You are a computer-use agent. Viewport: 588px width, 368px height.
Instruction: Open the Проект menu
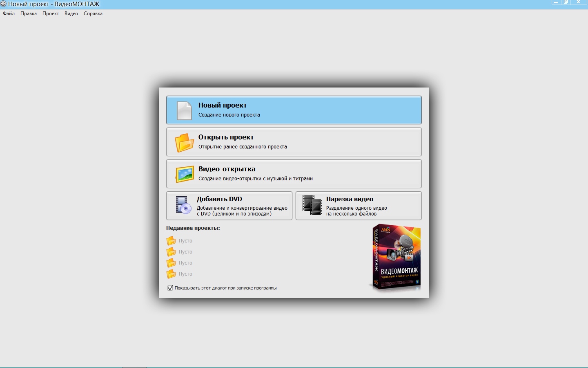[51, 13]
